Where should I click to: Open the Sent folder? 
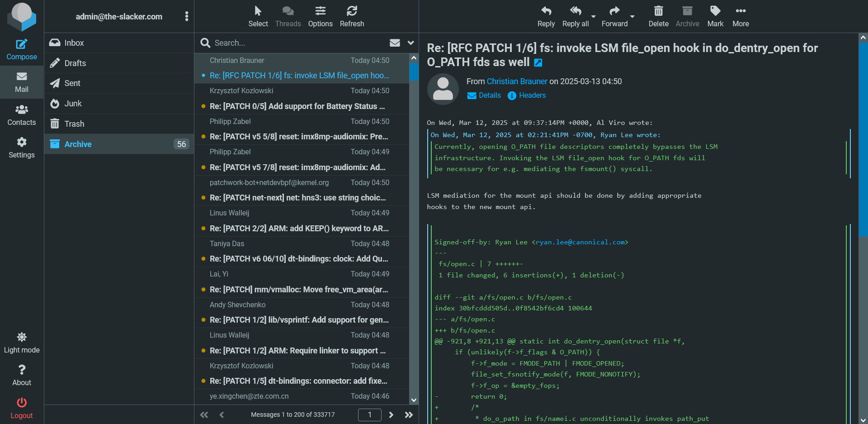(119, 83)
